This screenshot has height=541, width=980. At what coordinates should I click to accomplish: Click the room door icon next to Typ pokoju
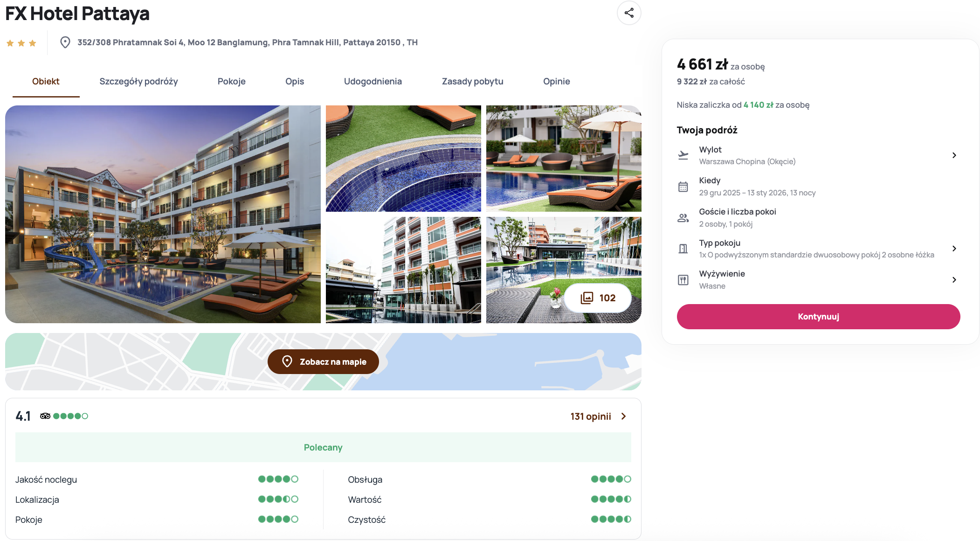click(683, 249)
